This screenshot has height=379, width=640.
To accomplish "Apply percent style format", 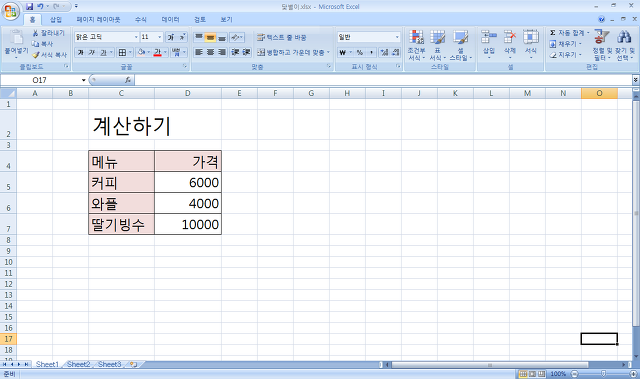I will pyautogui.click(x=360, y=52).
